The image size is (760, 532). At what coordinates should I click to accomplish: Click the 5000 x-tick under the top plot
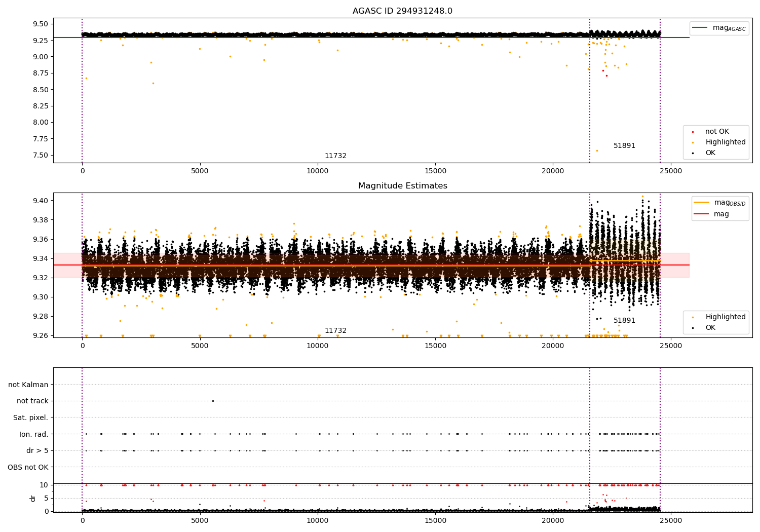(x=200, y=171)
